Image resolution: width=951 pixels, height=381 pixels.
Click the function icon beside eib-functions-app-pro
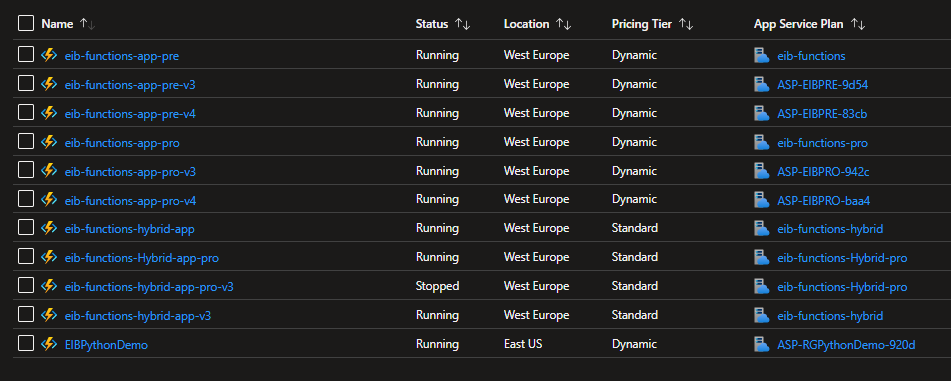pos(49,143)
